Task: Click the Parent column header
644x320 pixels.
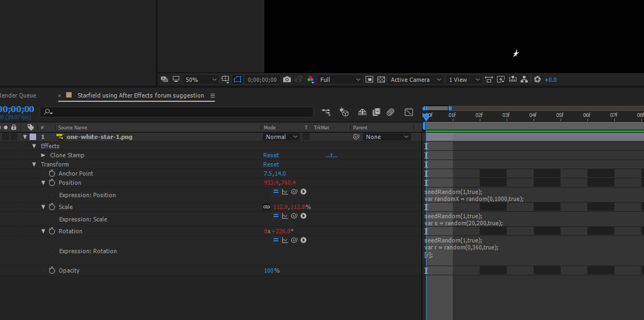Action: (x=360, y=127)
